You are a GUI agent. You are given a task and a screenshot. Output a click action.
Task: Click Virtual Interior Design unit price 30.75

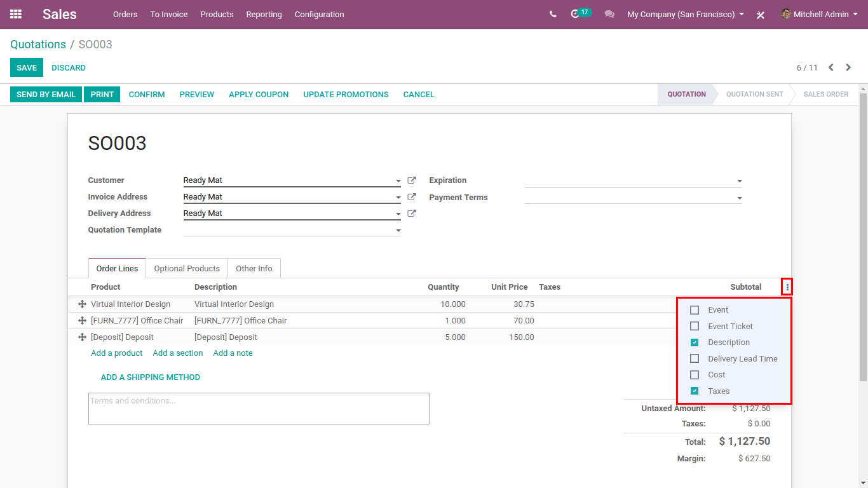pos(524,304)
